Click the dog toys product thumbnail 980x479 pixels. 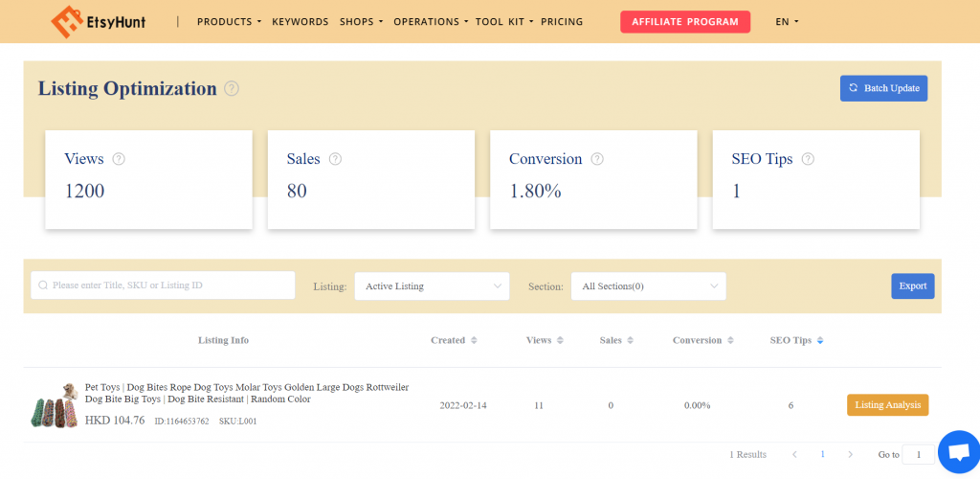click(x=54, y=406)
